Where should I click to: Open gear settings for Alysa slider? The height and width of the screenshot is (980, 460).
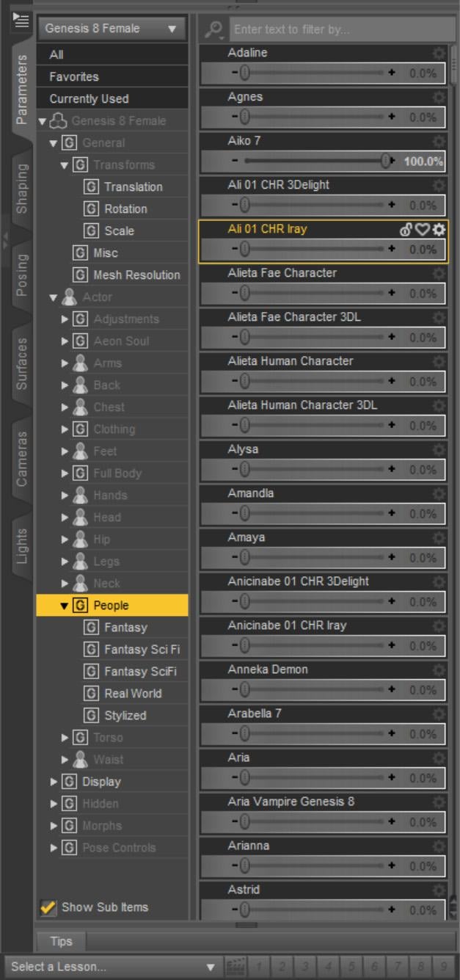439,450
